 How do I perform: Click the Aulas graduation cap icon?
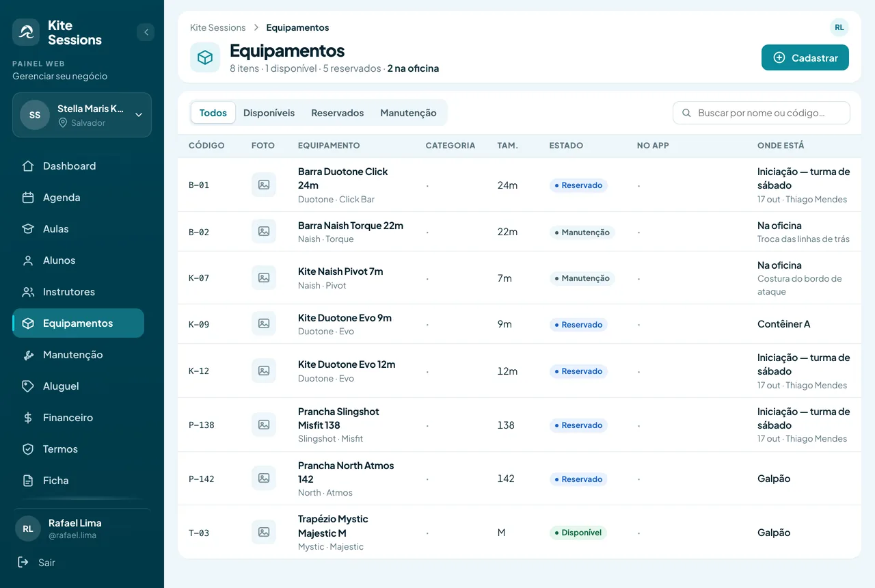pyautogui.click(x=28, y=229)
